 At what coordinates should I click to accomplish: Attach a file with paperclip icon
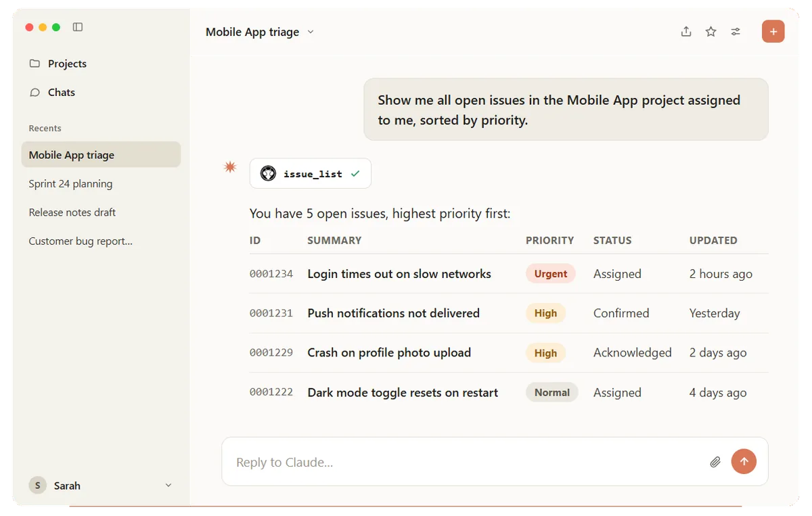(715, 462)
